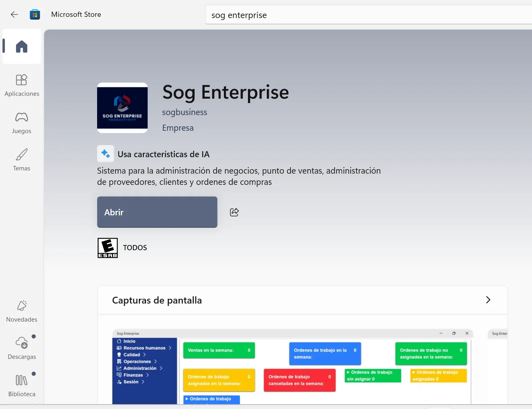Click the Microsoft Store logo icon
Screen dimensions: 532x409
point(35,14)
